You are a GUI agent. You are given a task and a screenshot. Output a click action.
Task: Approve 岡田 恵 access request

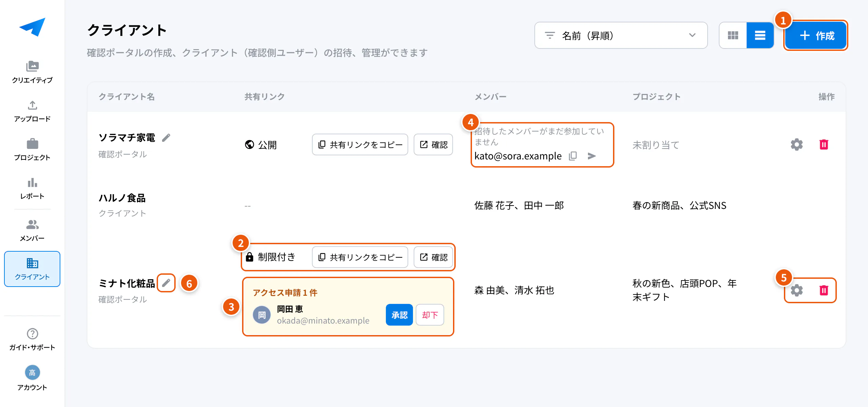point(399,315)
